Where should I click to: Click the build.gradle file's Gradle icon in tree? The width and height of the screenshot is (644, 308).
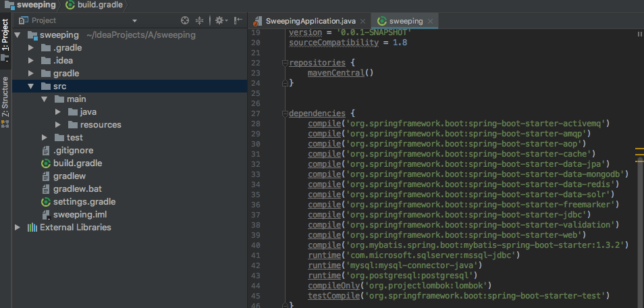(46, 163)
